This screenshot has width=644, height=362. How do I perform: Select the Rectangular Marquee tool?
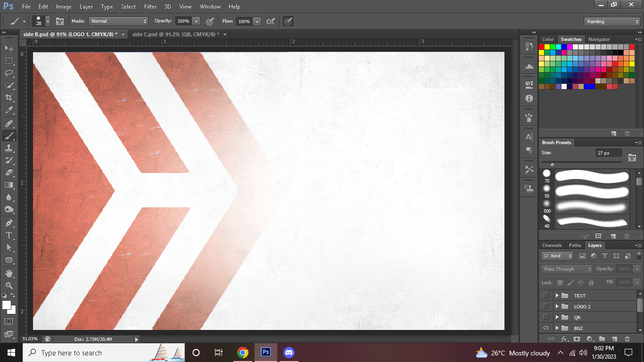click(9, 61)
